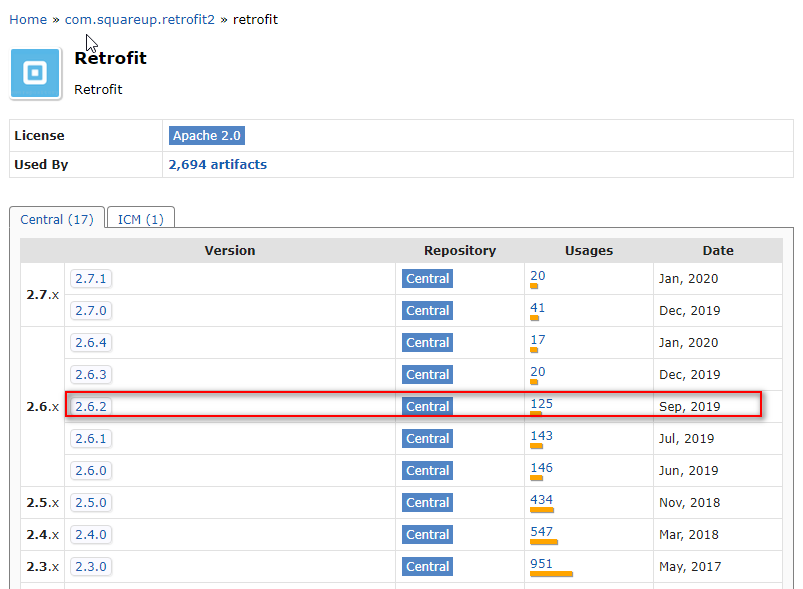Open version 2.4.0
The height and width of the screenshot is (589, 803).
[91, 534]
